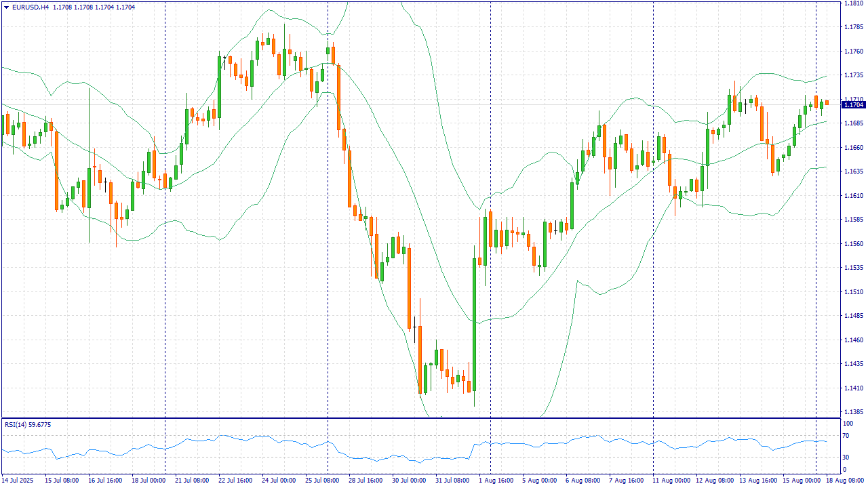Screen dimensions: 868x488
Task: Click the 6 Aug 08:00 time label
Action: (x=583, y=481)
